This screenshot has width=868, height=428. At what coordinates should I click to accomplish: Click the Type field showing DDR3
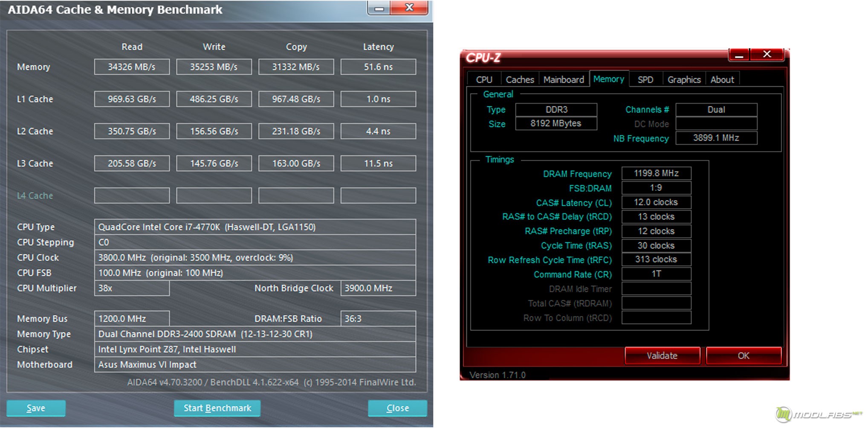click(x=556, y=109)
